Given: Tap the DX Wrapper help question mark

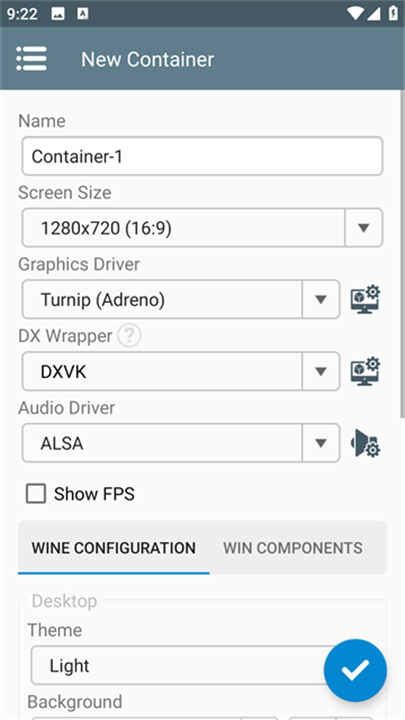Looking at the screenshot, I should pyautogui.click(x=129, y=336).
